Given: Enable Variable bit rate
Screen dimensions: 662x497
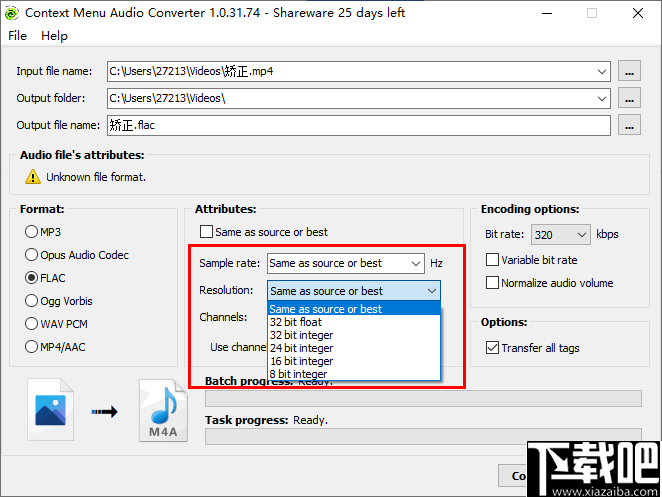Looking at the screenshot, I should (492, 260).
